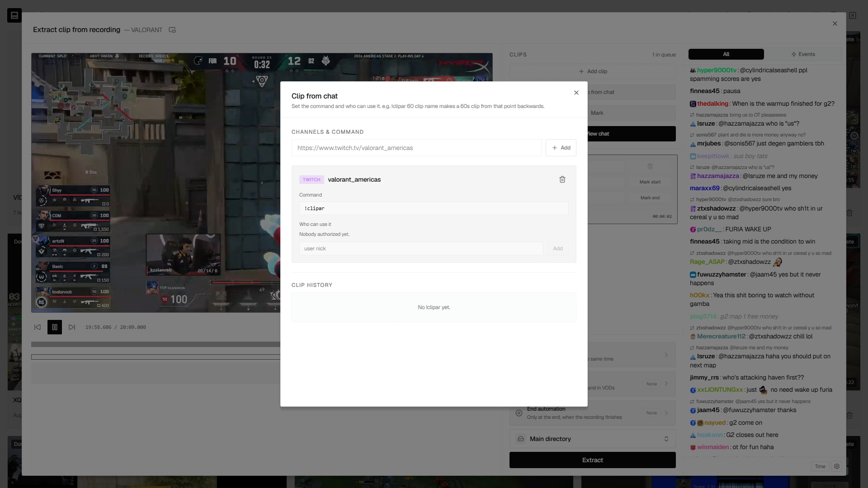Expand the End automation option
This screenshot has height=488, width=868.
(593, 413)
